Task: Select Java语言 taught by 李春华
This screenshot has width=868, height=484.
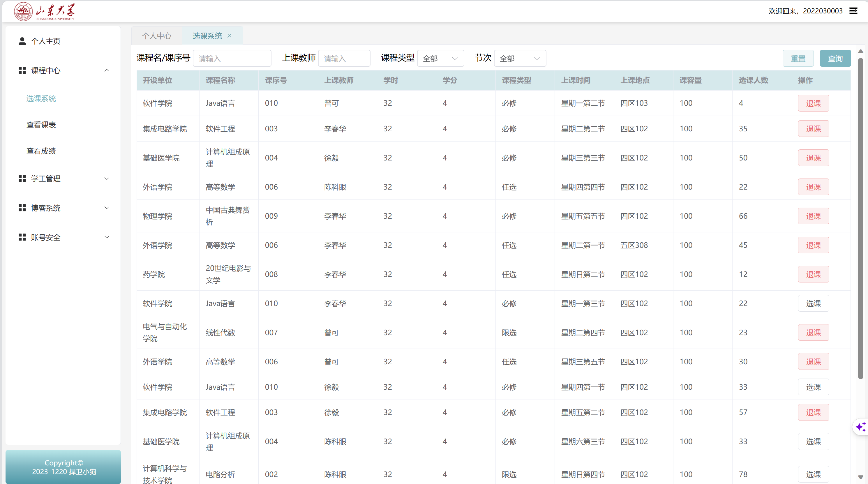Action: coord(813,303)
